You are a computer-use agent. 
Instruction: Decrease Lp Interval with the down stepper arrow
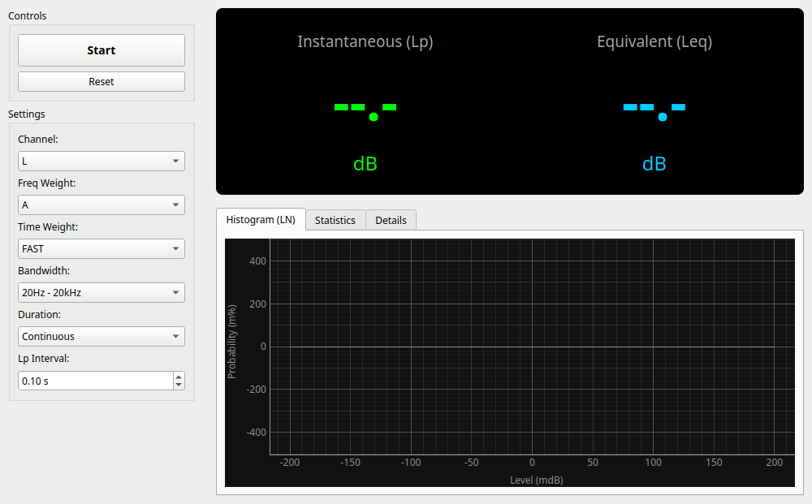tap(179, 385)
